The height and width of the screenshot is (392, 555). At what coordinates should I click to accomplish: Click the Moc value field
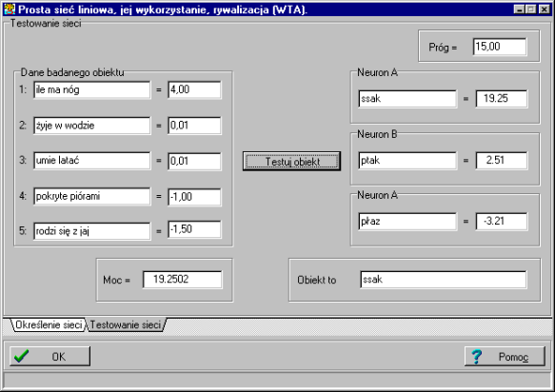coord(182,280)
